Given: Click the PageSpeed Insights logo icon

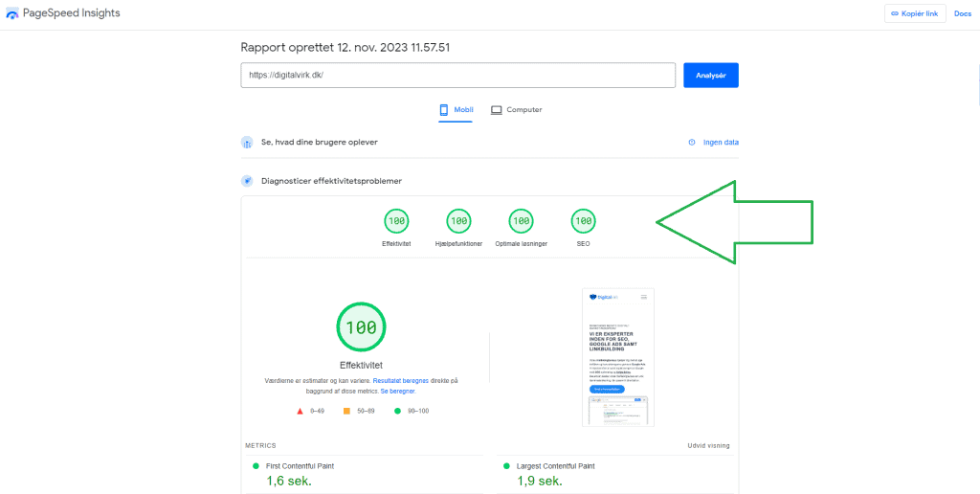Looking at the screenshot, I should 12,13.
